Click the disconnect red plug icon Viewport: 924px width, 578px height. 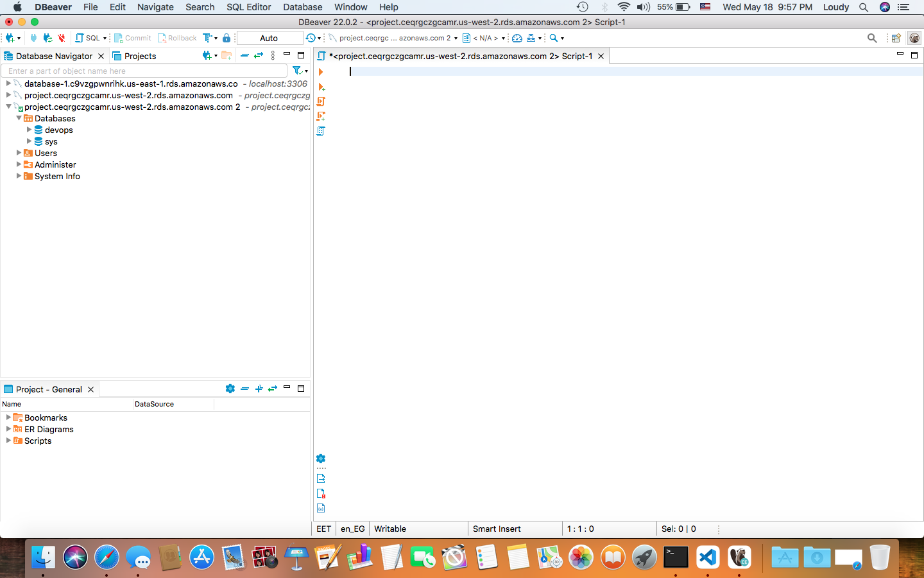click(x=62, y=38)
